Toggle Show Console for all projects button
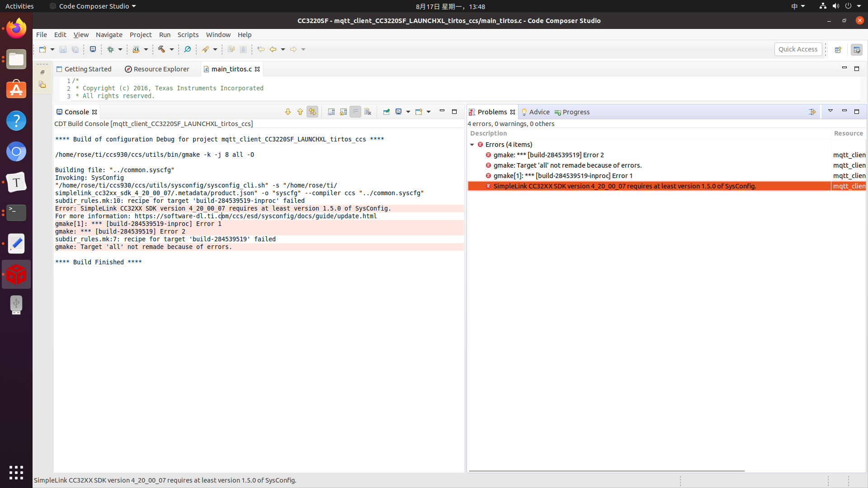 tap(312, 112)
